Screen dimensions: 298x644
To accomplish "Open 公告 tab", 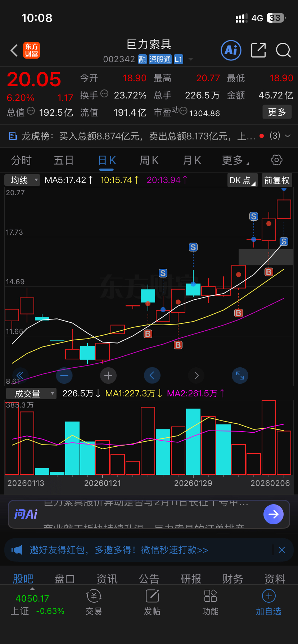I will coord(149,579).
